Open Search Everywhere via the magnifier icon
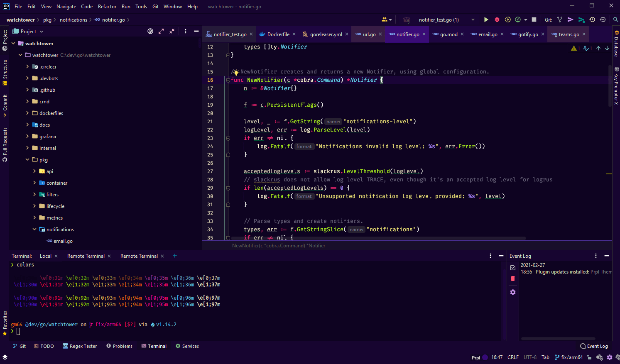The image size is (620, 364). 615,20
